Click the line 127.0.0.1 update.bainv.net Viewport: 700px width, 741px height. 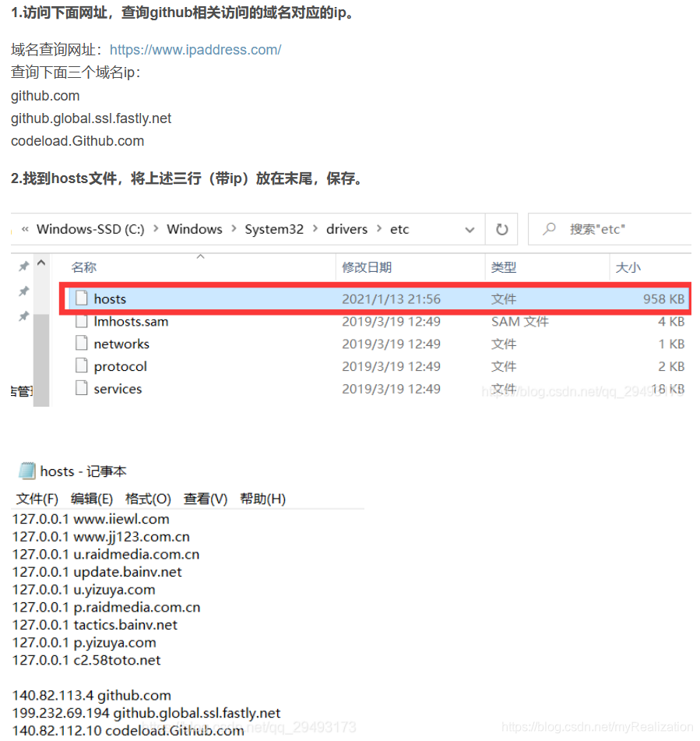coord(97,572)
